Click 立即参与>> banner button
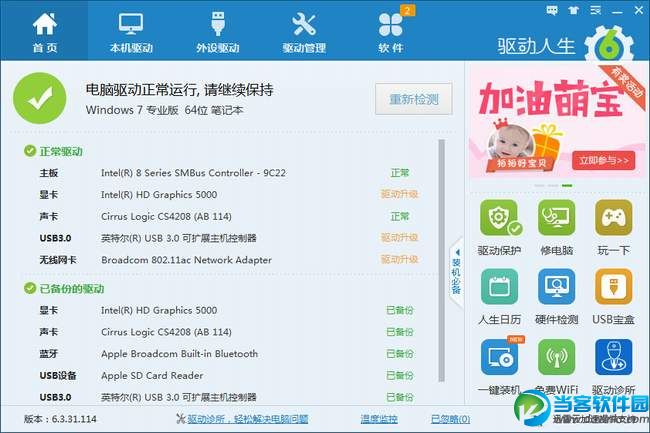The width and height of the screenshot is (650, 433). click(x=604, y=160)
